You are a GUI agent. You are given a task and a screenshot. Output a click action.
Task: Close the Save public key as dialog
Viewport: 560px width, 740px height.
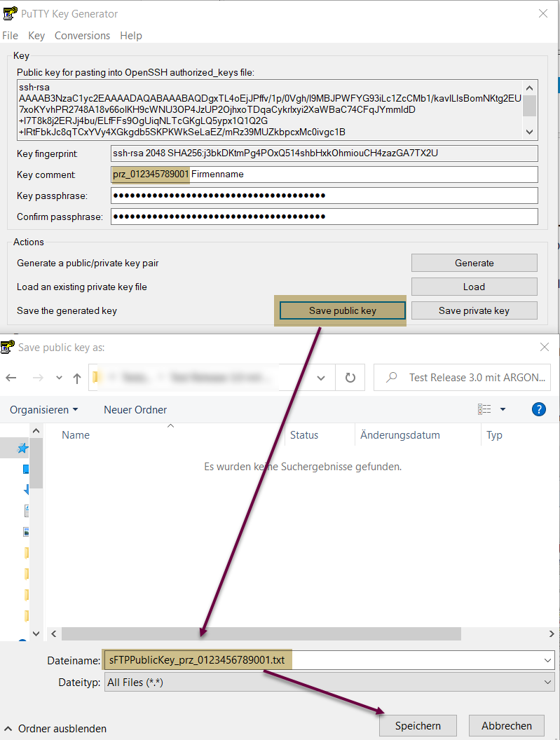coord(545,347)
